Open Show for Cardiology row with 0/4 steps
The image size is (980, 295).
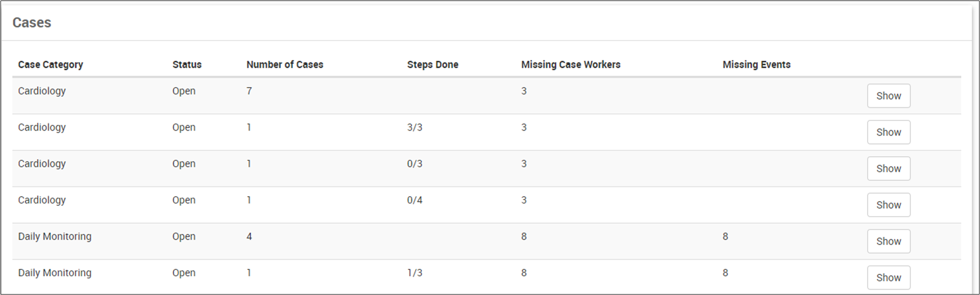[888, 205]
